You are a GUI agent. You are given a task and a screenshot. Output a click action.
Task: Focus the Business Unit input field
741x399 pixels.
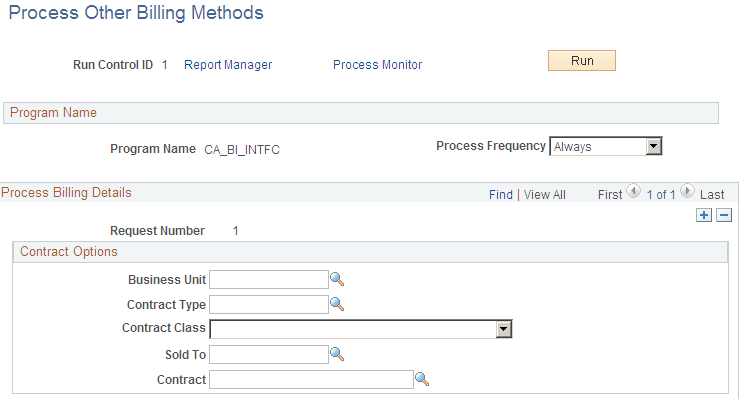[x=269, y=280]
